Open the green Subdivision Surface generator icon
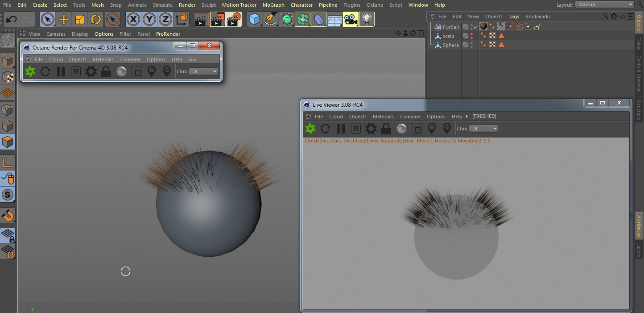The width and height of the screenshot is (644, 313). (287, 19)
